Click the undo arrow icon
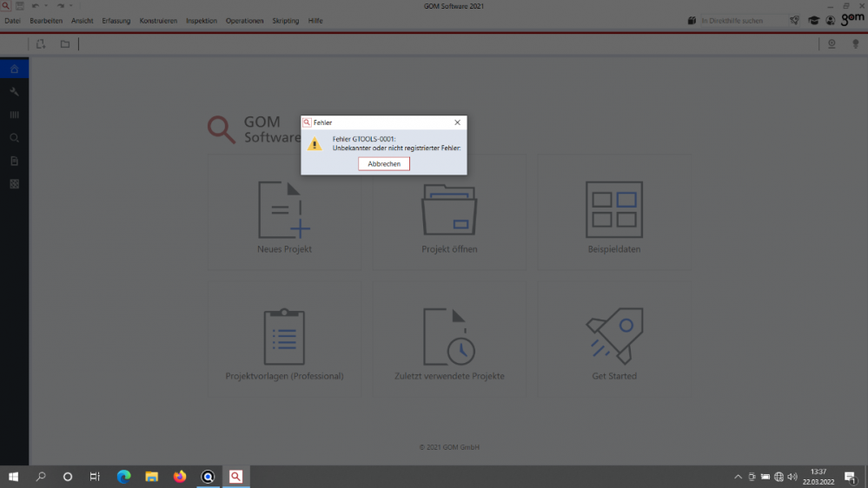868x488 pixels. point(35,5)
